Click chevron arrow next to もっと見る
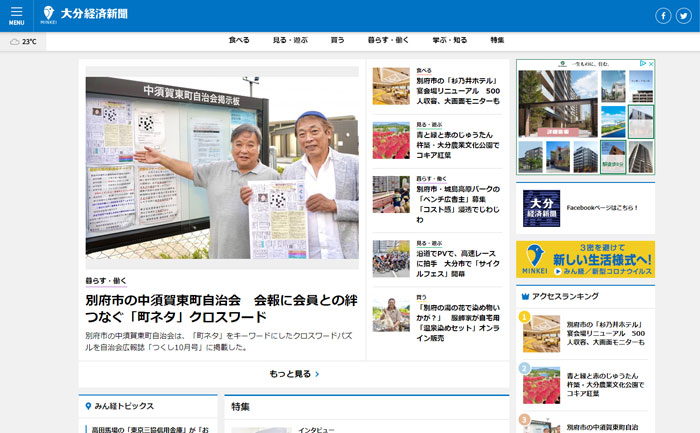The height and width of the screenshot is (433, 700). tap(317, 374)
